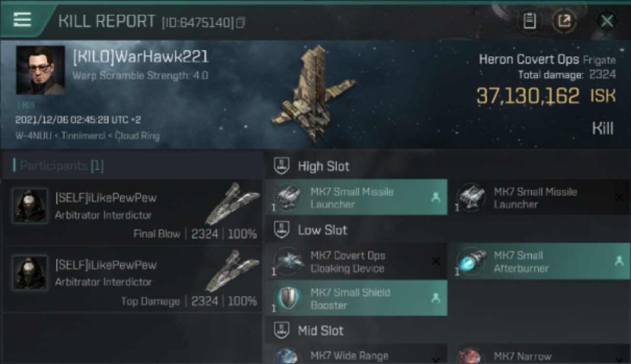Open iLikePewPew Top Damage participant entry
This screenshot has height=364, width=631.
[132, 279]
